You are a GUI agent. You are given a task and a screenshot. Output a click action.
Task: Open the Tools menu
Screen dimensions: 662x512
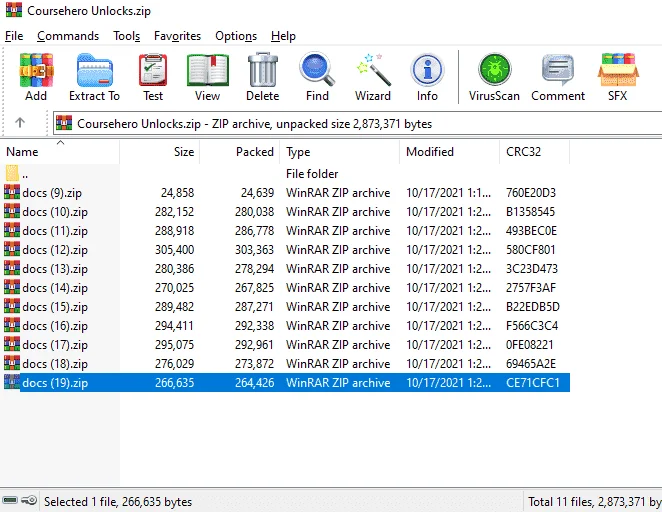point(126,36)
